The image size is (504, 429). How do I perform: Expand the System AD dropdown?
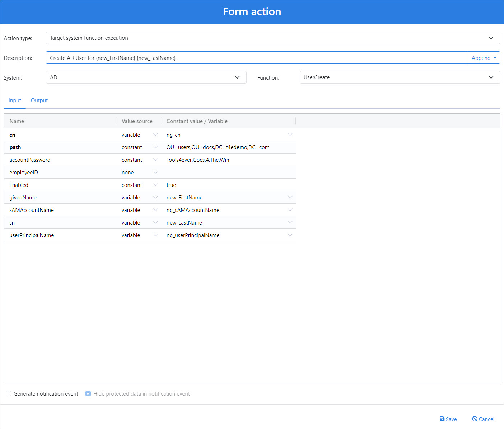point(237,77)
